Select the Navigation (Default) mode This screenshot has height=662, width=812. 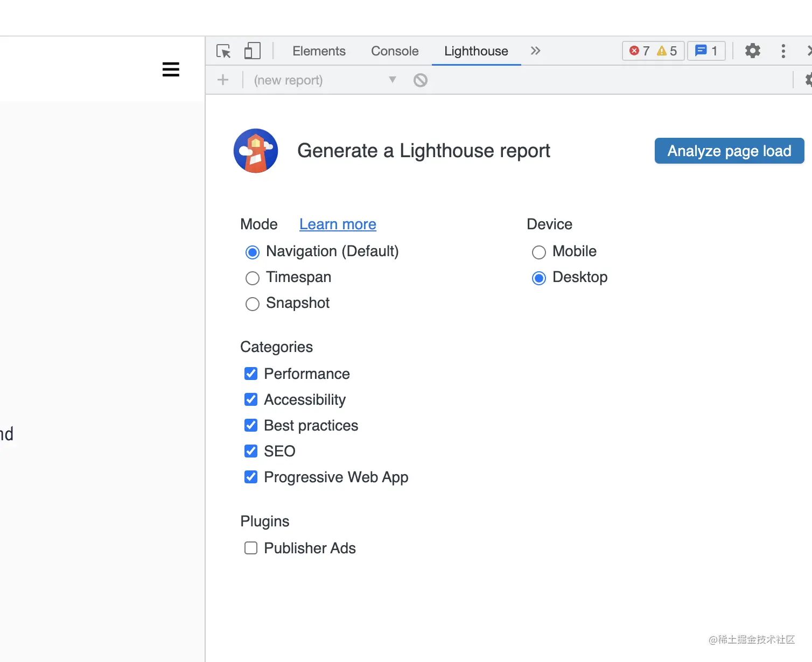tap(253, 252)
